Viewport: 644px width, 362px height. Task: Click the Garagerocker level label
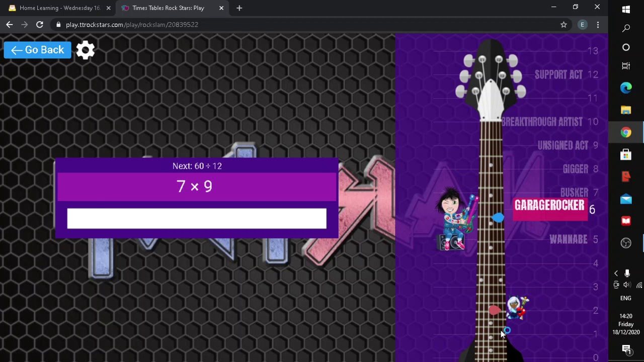pos(550,208)
